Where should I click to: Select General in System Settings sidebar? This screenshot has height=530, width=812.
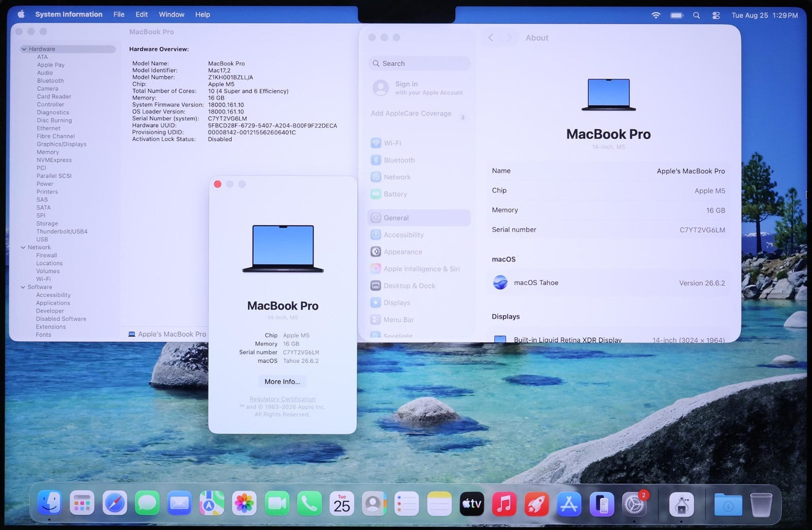419,218
